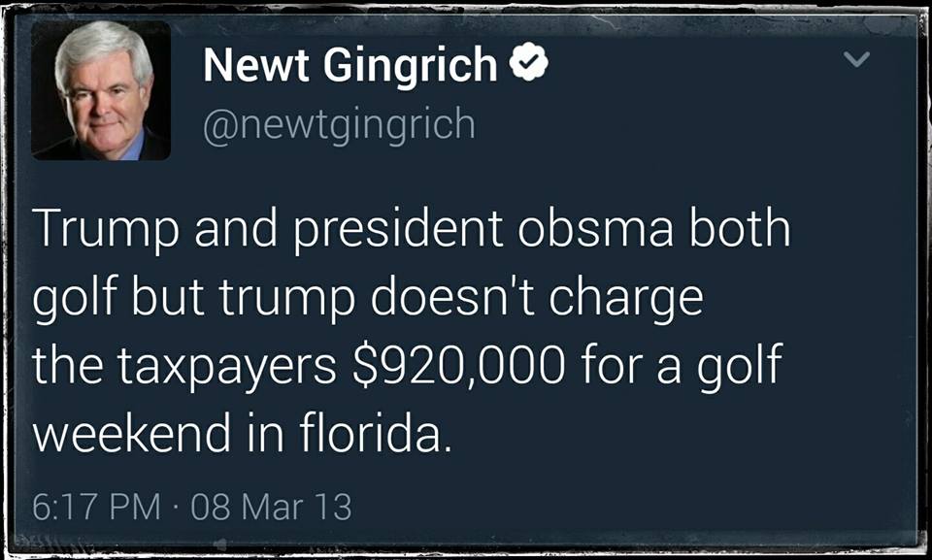Click the word "golf" starting second line

click(x=74, y=299)
